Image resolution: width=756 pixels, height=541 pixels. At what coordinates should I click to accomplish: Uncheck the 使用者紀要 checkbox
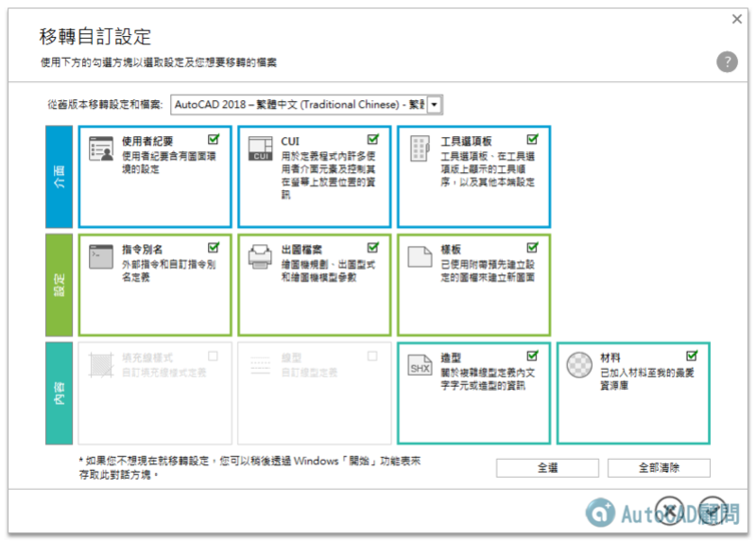(x=214, y=139)
